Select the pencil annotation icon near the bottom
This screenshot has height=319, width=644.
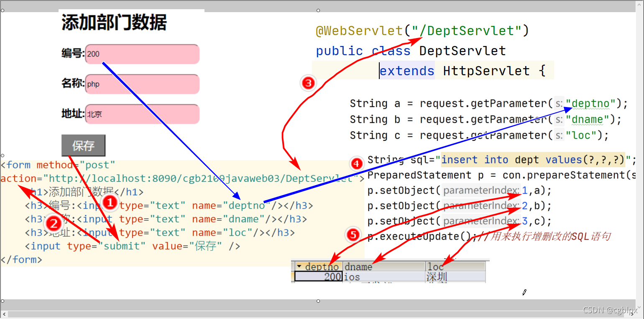tap(524, 293)
